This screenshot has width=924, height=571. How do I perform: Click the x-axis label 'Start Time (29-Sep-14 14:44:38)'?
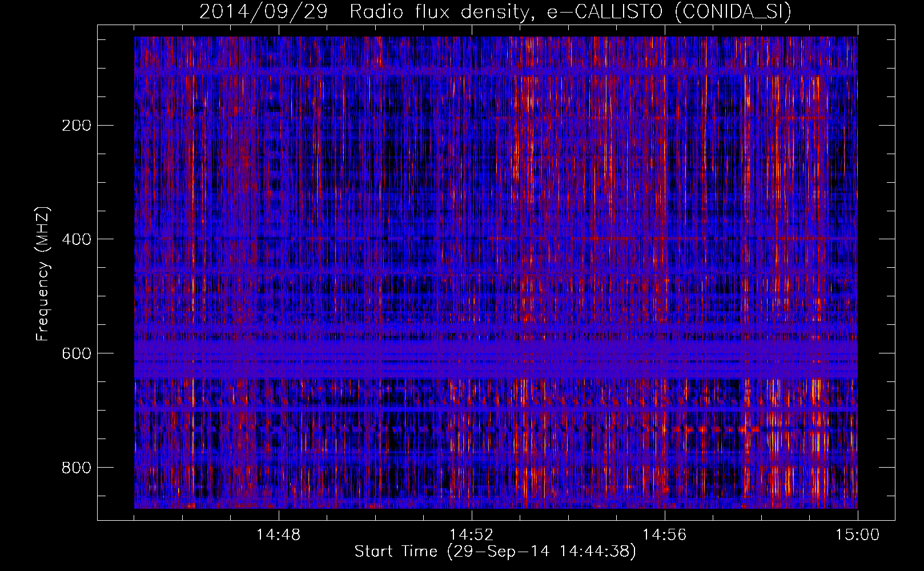[495, 552]
